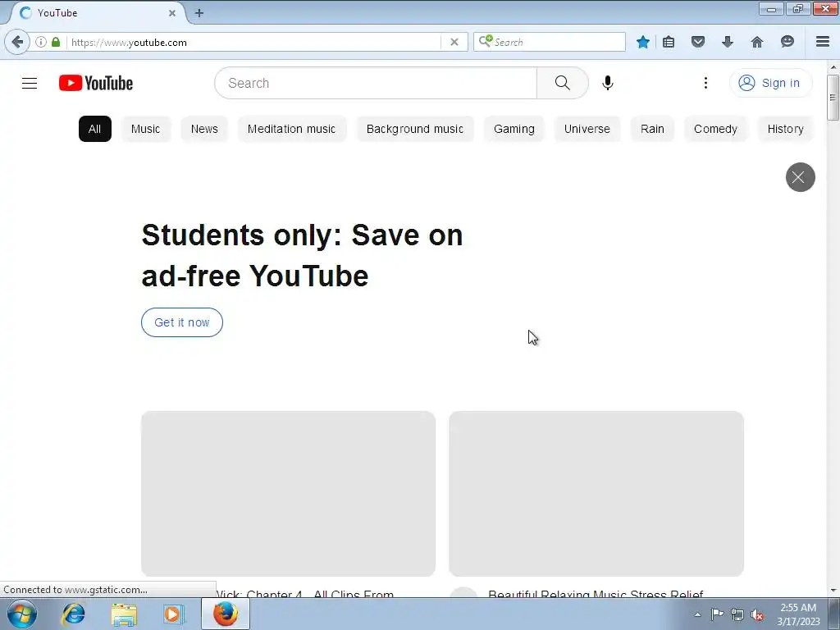Save page to Pocket icon

point(698,42)
